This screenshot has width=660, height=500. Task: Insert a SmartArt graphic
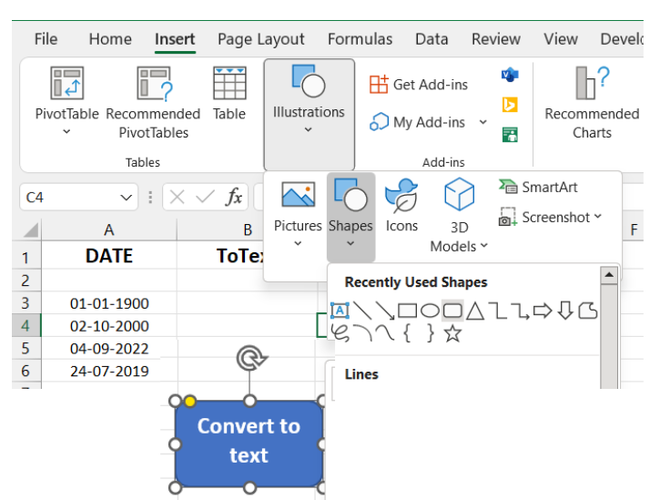pos(539,187)
